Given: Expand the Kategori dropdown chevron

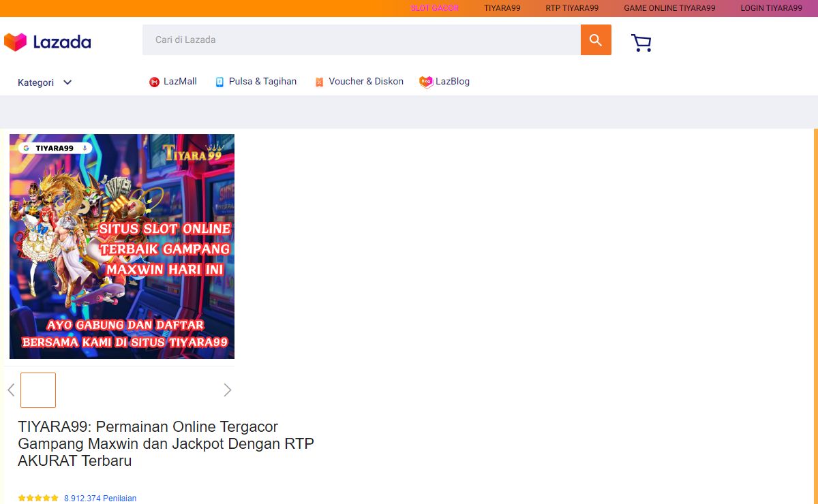Looking at the screenshot, I should pyautogui.click(x=67, y=82).
